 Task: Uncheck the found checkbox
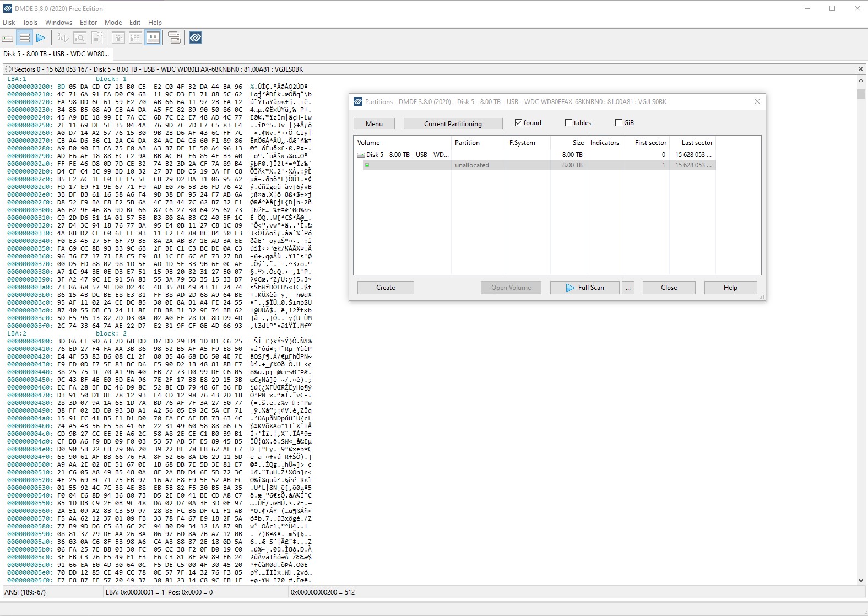[518, 123]
